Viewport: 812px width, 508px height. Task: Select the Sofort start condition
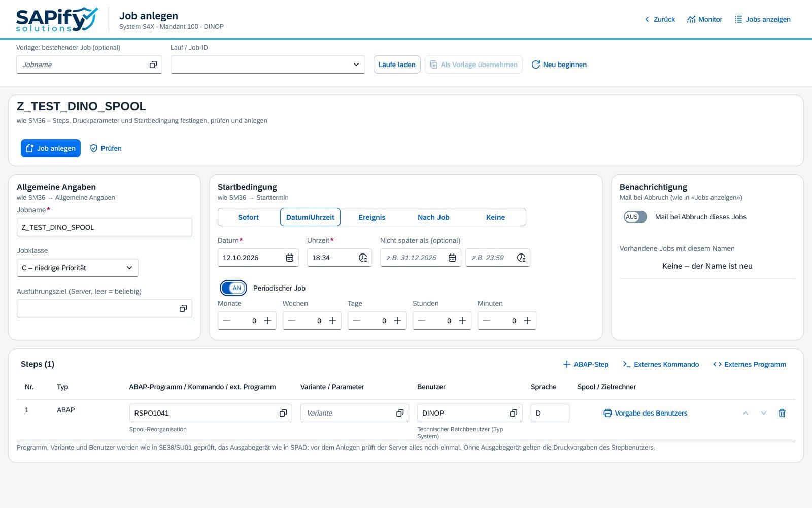point(249,217)
